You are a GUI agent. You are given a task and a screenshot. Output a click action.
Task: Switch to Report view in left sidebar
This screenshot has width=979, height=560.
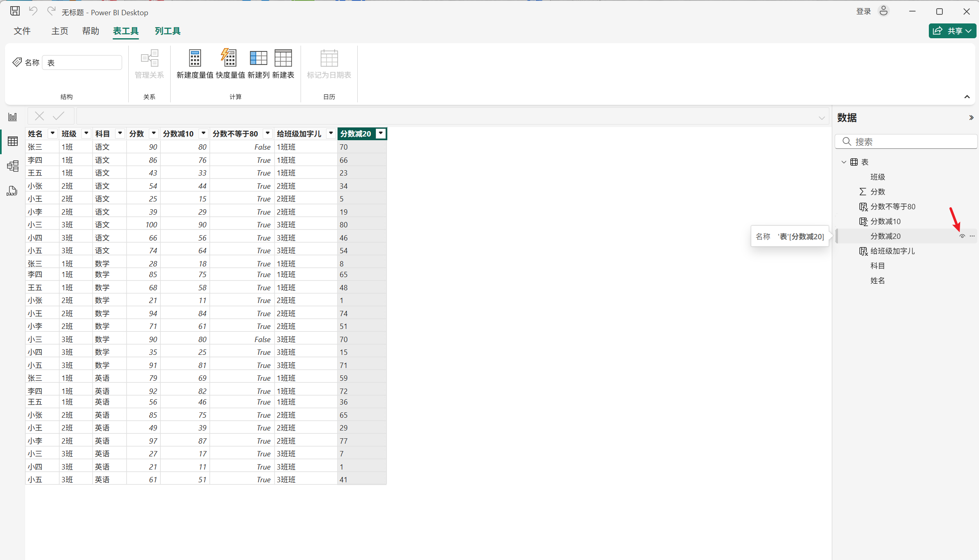click(x=13, y=117)
